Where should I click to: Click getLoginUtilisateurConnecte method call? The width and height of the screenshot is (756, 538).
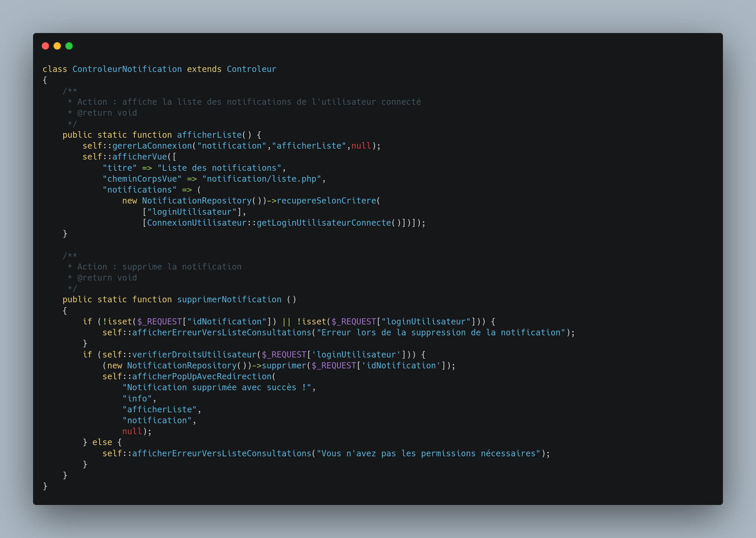(324, 223)
